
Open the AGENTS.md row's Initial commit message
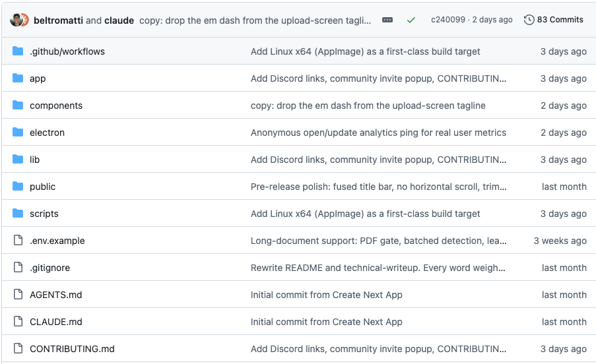point(326,295)
